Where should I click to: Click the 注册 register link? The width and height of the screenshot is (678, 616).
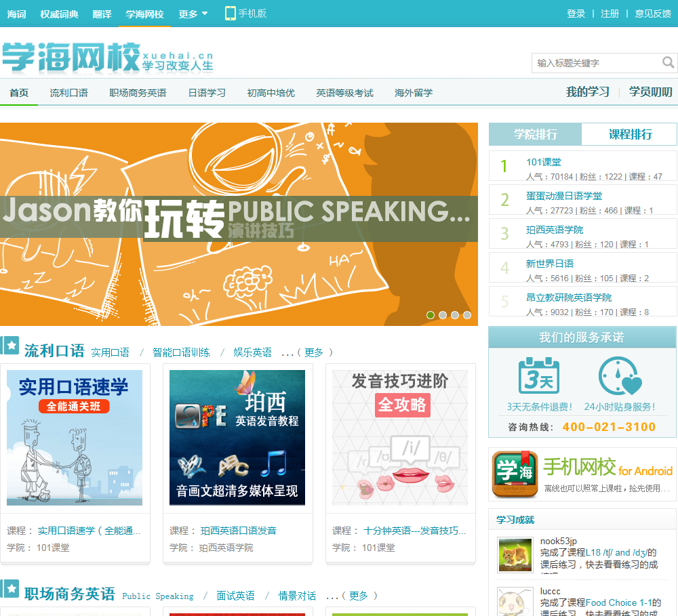coord(610,14)
